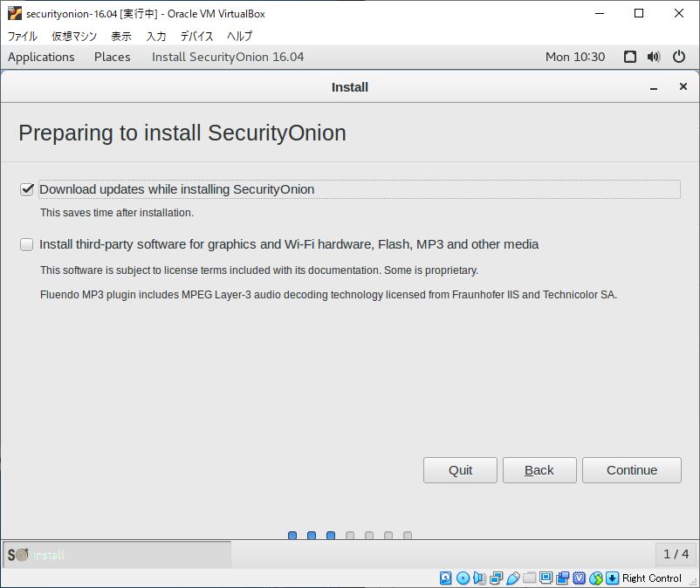700x588 pixels.
Task: Click the Install taskbar window button
Action: (117, 555)
